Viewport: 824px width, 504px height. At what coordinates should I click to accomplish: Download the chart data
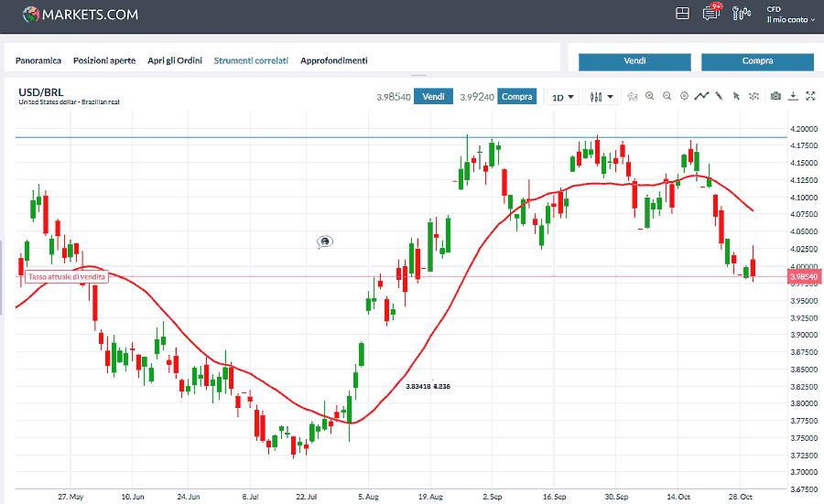[794, 96]
